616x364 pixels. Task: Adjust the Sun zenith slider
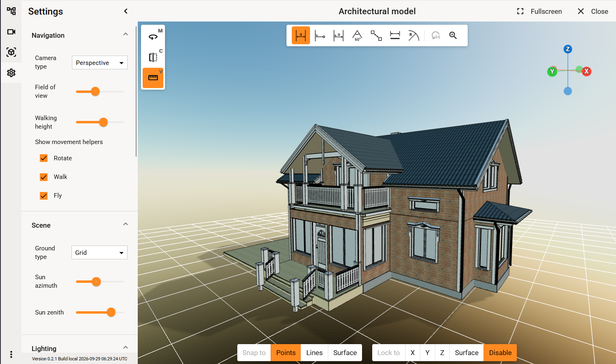click(x=100, y=312)
